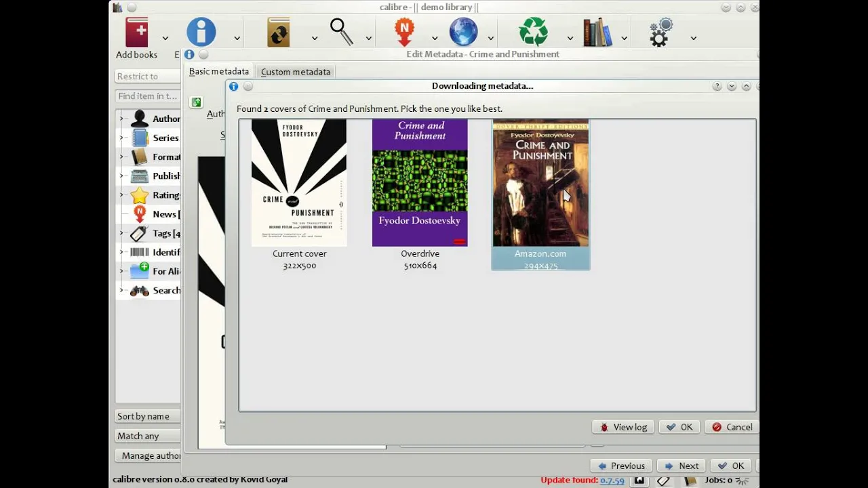Click the Previous button in Edit Metadata

point(620,466)
